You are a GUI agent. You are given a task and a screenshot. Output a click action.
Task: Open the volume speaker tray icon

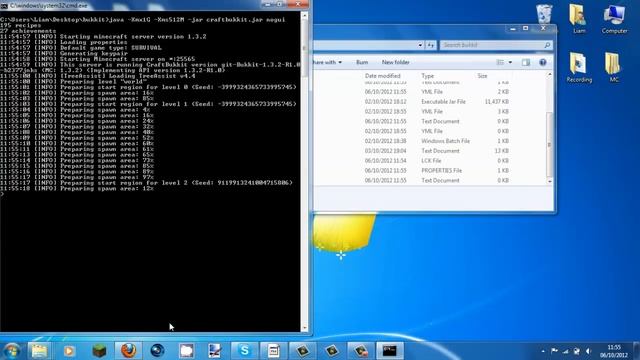(x=588, y=351)
